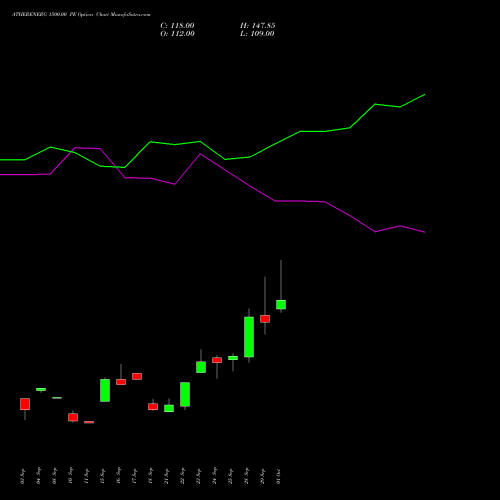This screenshot has height=500, width=500.
Task: Select the 21 Sep date label
Action: click(x=166, y=476)
